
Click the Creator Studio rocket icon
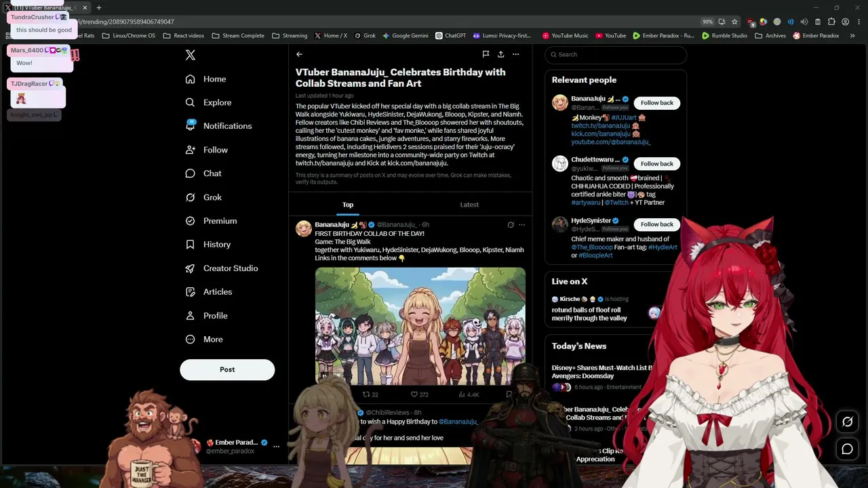click(x=191, y=268)
